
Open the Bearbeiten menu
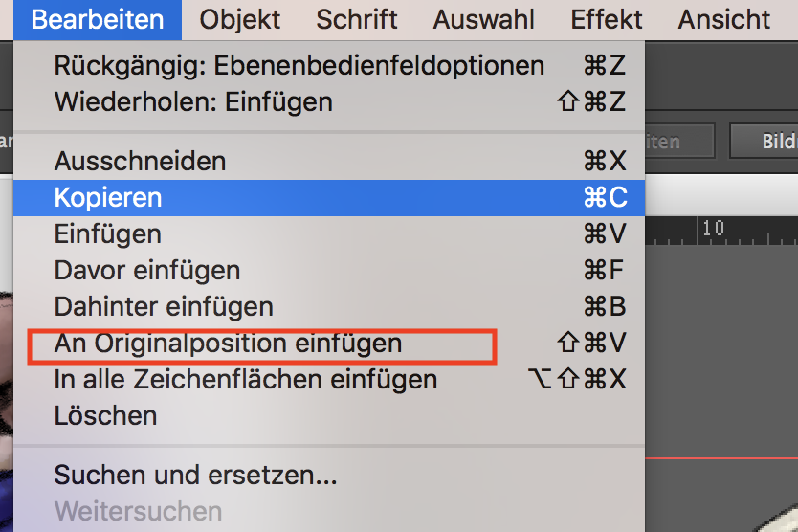tap(98, 20)
